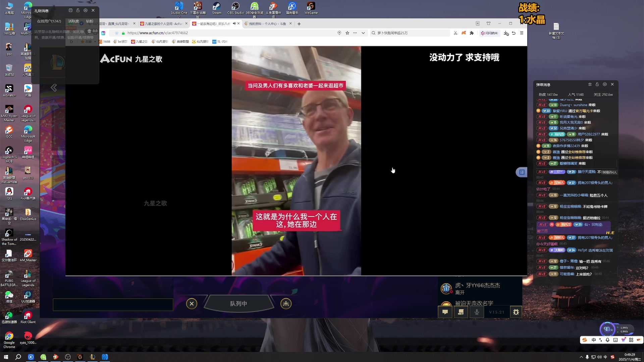
Task: Open the 英雄联盟 bookmark
Action: pyautogui.click(x=180, y=42)
